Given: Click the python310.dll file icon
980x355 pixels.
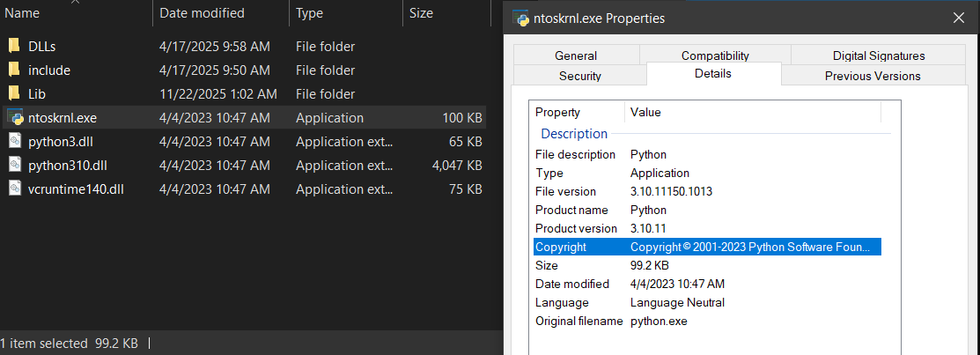Looking at the screenshot, I should [15, 165].
